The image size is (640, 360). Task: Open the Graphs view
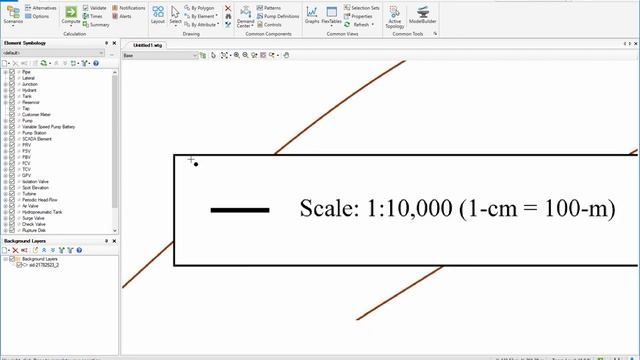coord(312,16)
